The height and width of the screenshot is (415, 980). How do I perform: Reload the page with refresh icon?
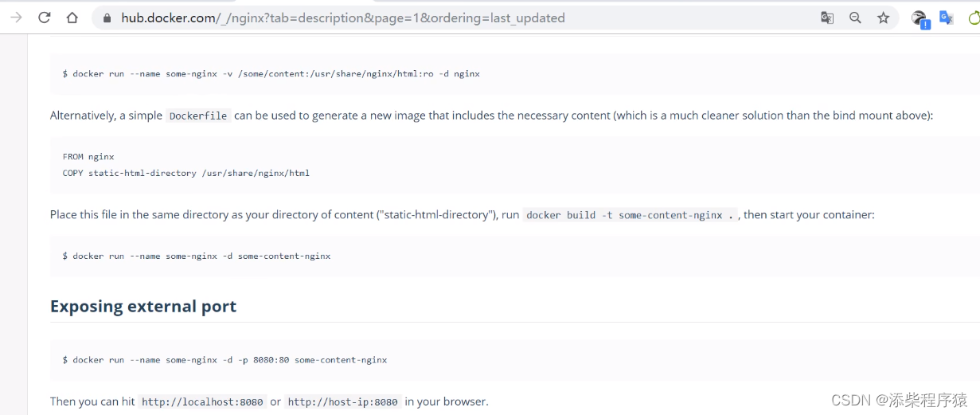45,18
